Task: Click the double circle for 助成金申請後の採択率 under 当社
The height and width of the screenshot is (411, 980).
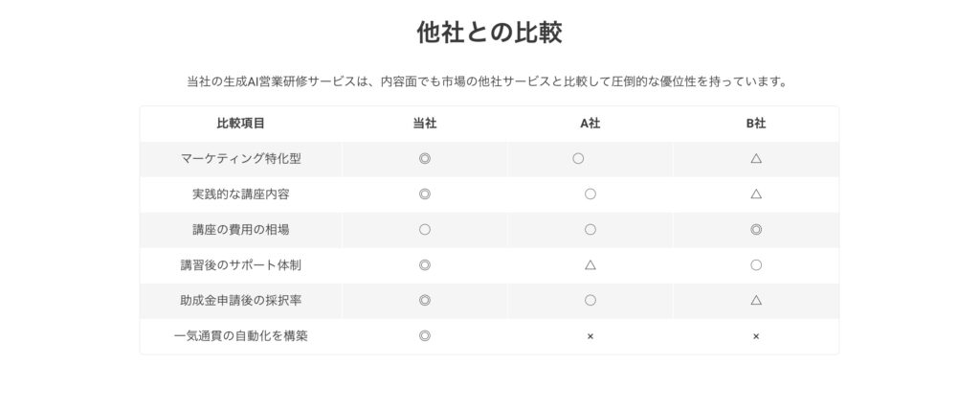Action: (x=424, y=301)
